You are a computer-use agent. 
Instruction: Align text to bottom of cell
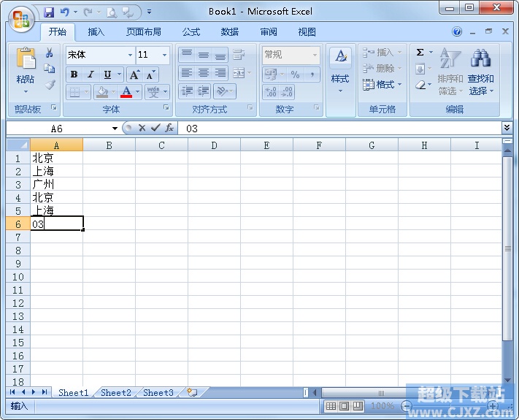point(220,54)
